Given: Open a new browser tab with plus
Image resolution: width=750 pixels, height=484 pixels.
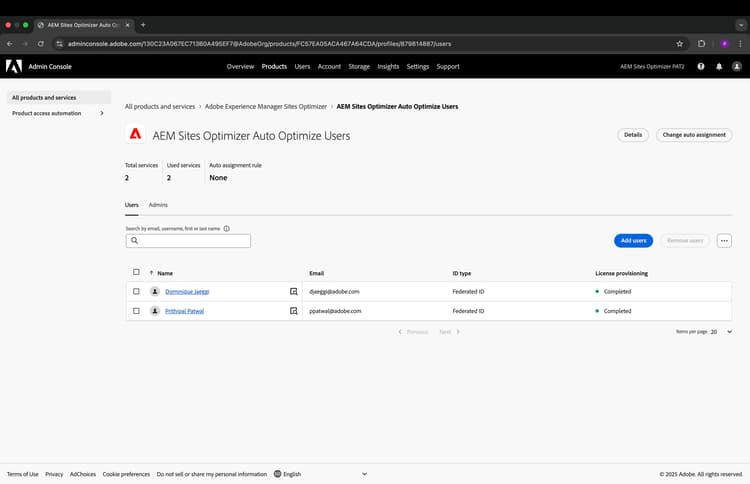Looking at the screenshot, I should [143, 25].
